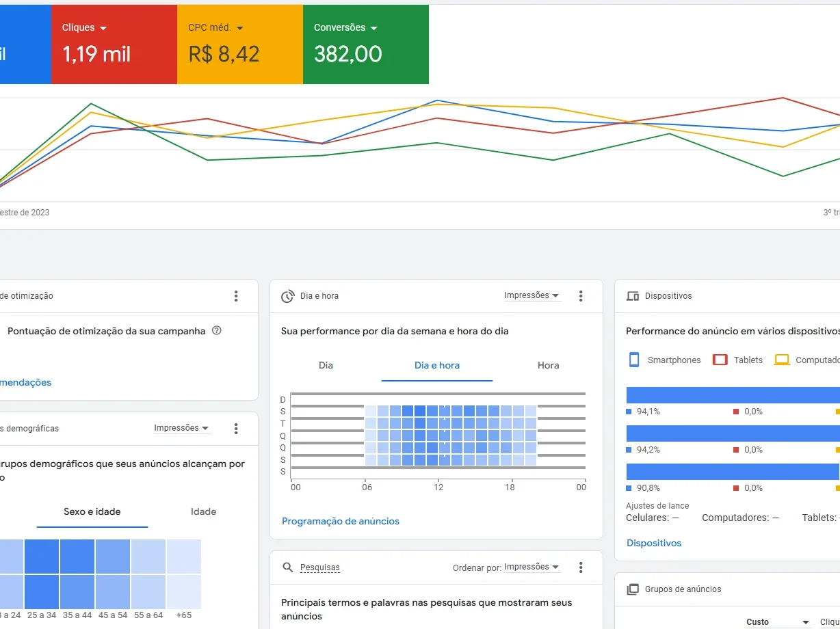The width and height of the screenshot is (840, 629).
Task: Switch to the Hora tab
Action: (548, 365)
